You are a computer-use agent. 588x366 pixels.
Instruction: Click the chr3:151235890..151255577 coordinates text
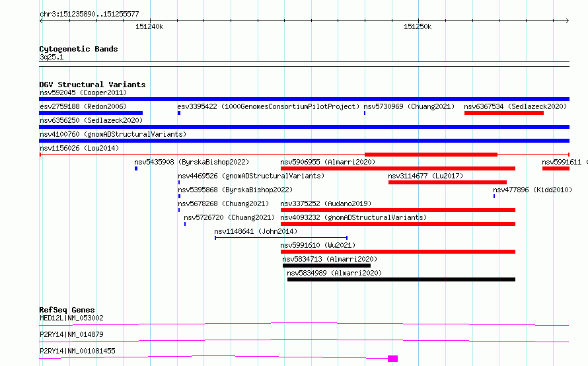pos(89,15)
